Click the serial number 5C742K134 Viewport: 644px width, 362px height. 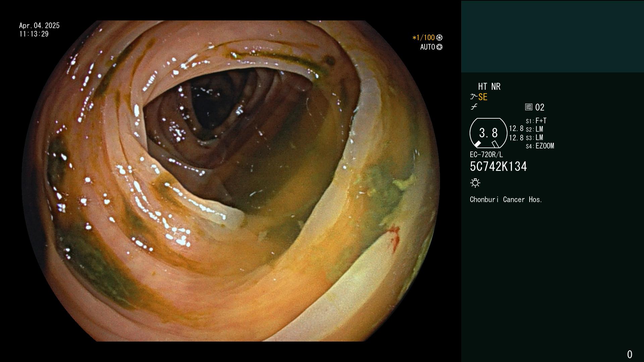498,166
